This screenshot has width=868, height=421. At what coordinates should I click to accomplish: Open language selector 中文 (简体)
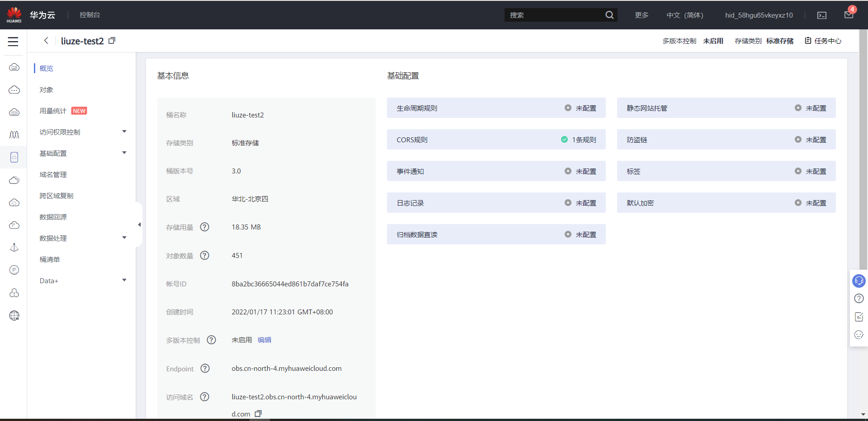(x=685, y=15)
